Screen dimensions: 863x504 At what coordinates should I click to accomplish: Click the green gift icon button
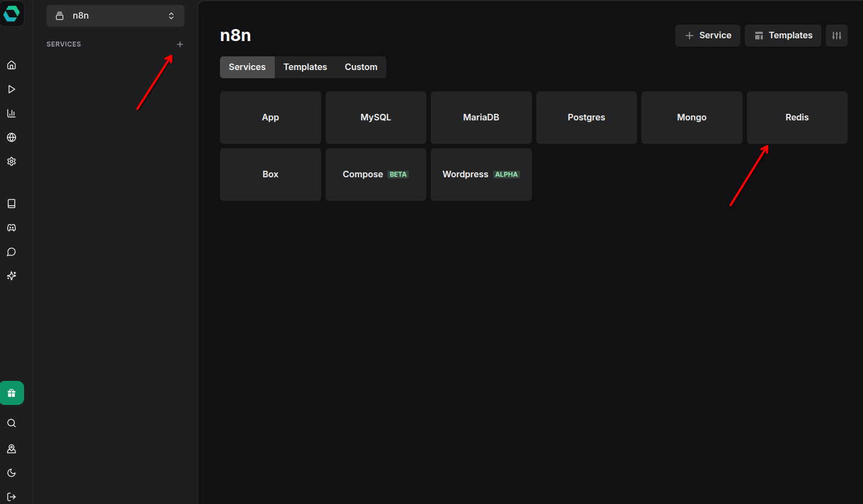pos(11,393)
